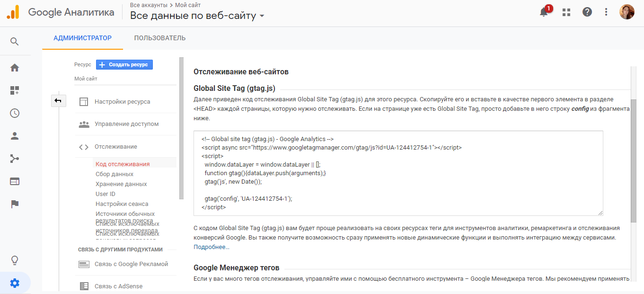Click the back arrow column button
This screenshot has width=644, height=294.
tap(58, 100)
